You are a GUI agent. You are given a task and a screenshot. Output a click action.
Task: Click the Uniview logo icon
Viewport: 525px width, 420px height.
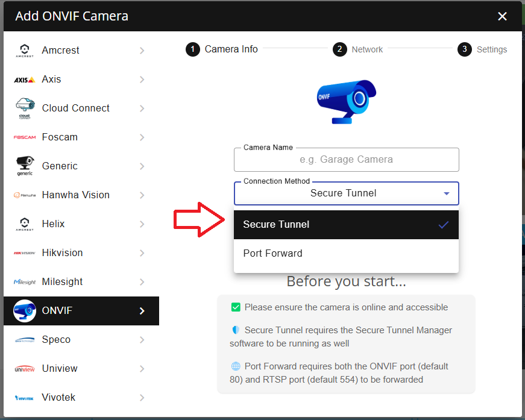(25, 369)
